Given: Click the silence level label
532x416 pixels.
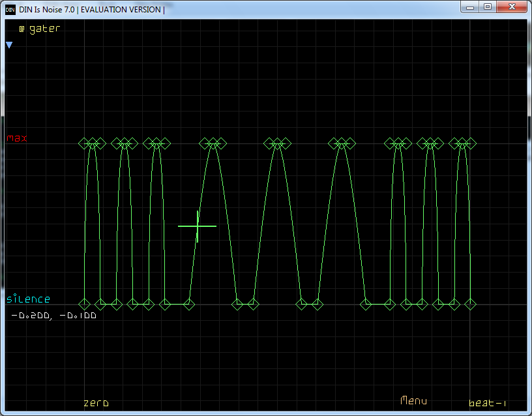Looking at the screenshot, I should 28,299.
